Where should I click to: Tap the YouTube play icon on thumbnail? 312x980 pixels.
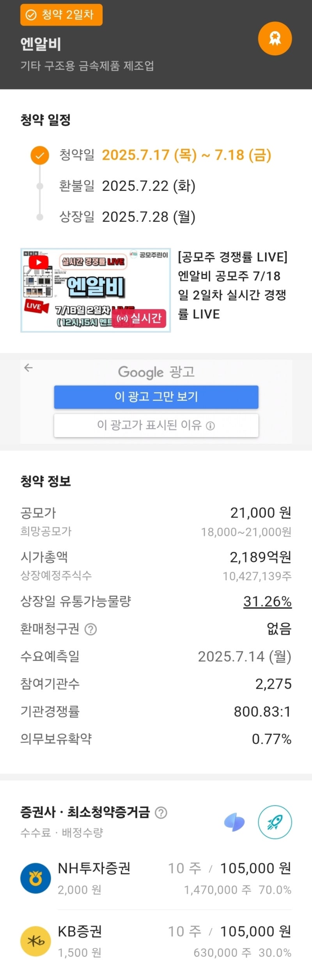click(x=38, y=262)
